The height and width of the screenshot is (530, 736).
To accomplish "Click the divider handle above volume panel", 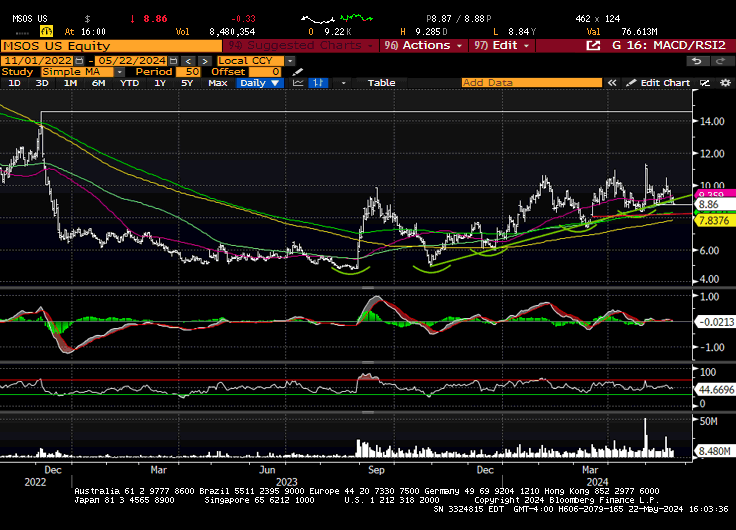I will click(x=368, y=413).
